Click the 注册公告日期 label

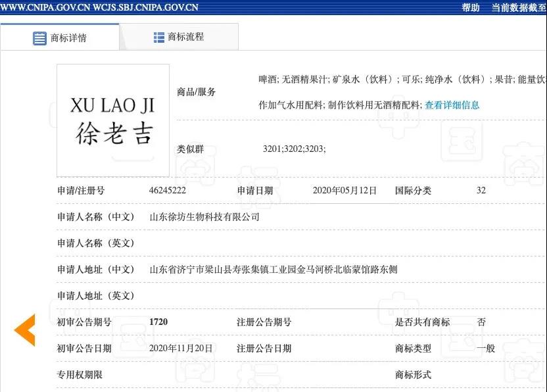pyautogui.click(x=264, y=349)
